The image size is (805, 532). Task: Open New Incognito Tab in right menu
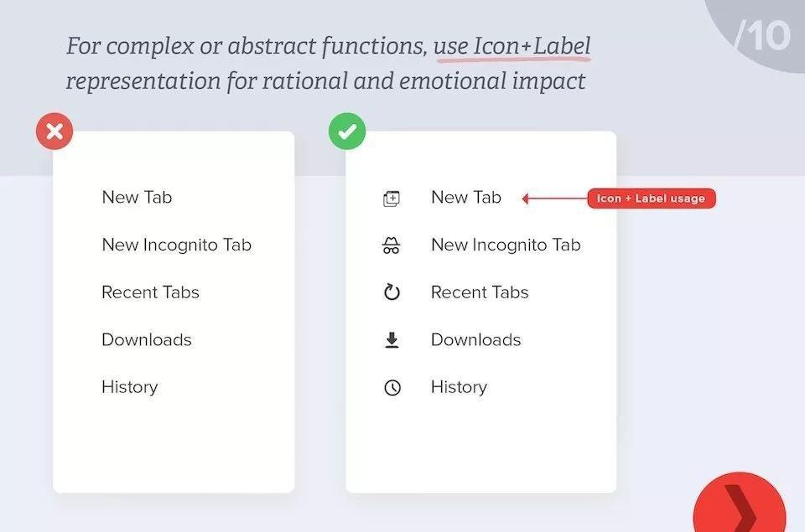point(506,245)
